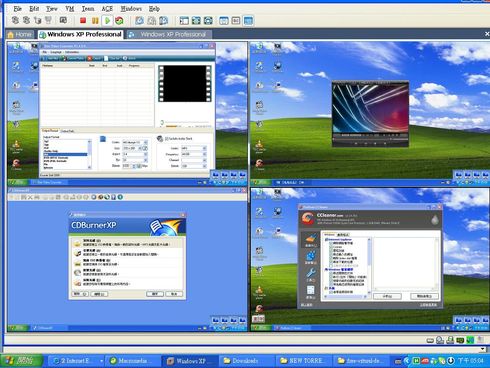Click the CCleaner desktop icon in top-left VM
The image size is (490, 368).
16,164
